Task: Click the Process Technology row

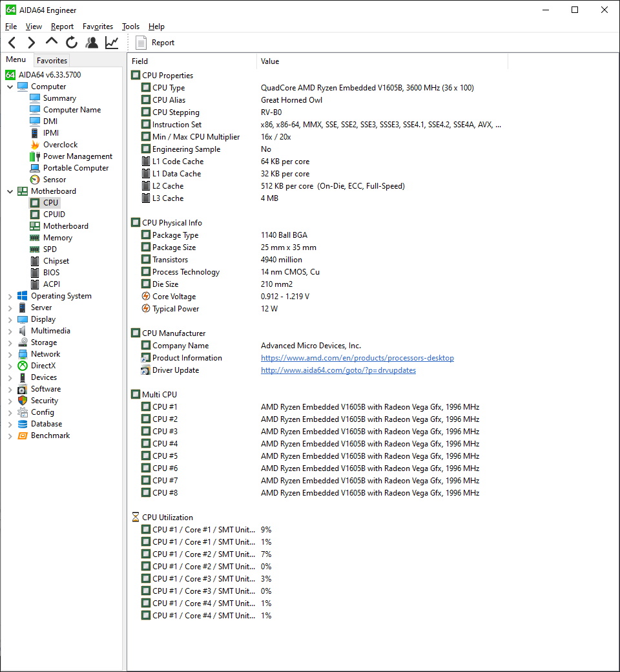Action: [317, 272]
